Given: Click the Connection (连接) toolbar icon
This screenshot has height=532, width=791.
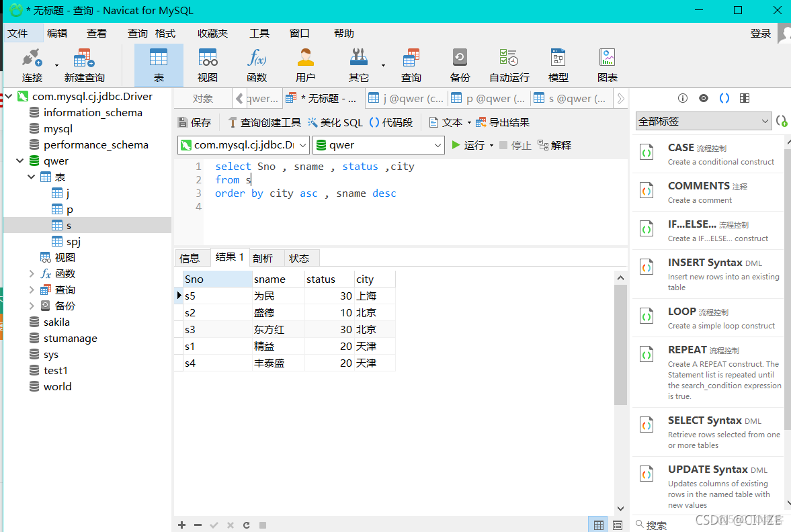Looking at the screenshot, I should pos(32,65).
